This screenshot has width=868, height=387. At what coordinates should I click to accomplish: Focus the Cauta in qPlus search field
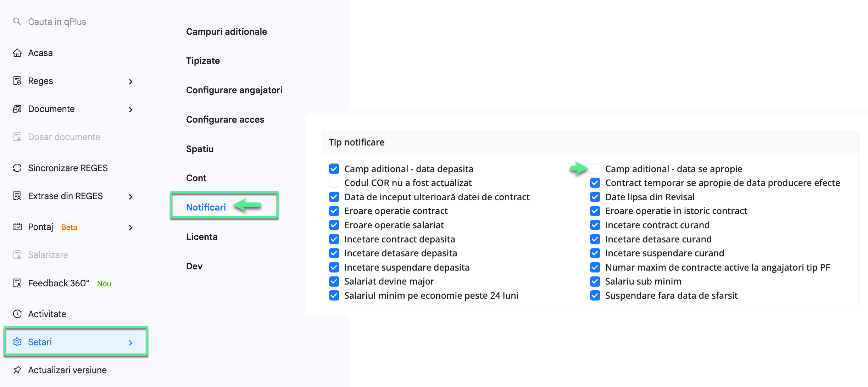pos(73,22)
